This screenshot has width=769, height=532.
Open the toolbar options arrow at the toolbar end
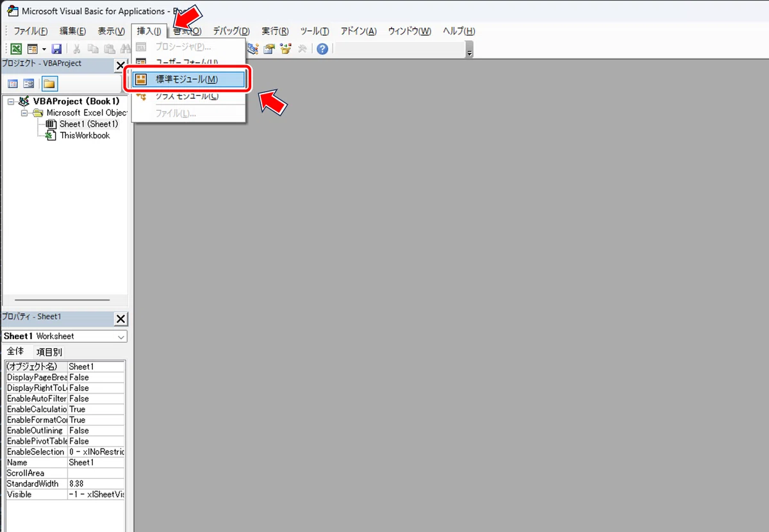[470, 51]
